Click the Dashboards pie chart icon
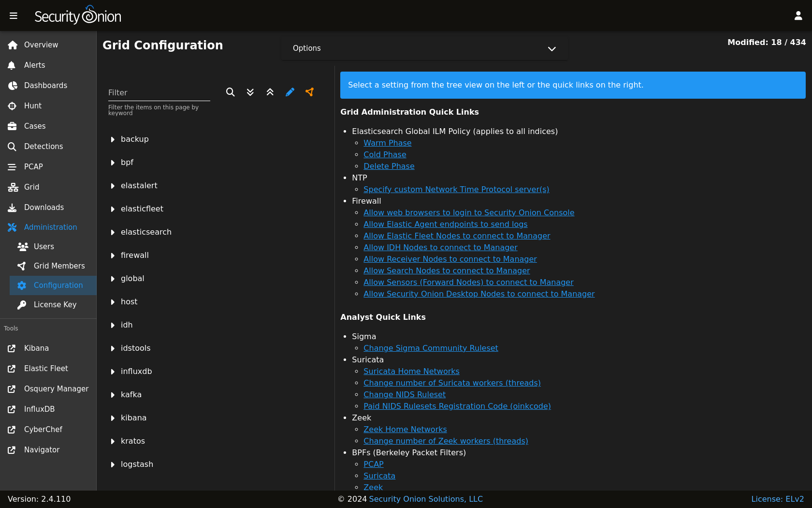The image size is (812, 508). [13, 86]
